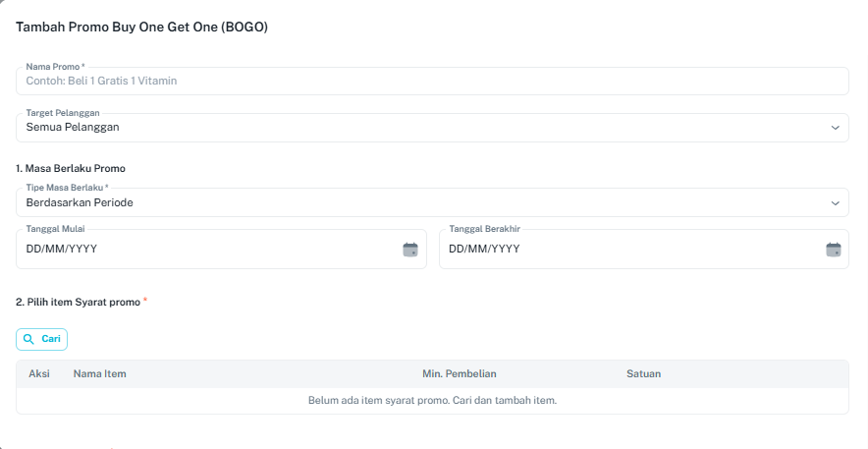Image resolution: width=868 pixels, height=449 pixels.
Task: Select the Aksi column header
Action: [39, 373]
